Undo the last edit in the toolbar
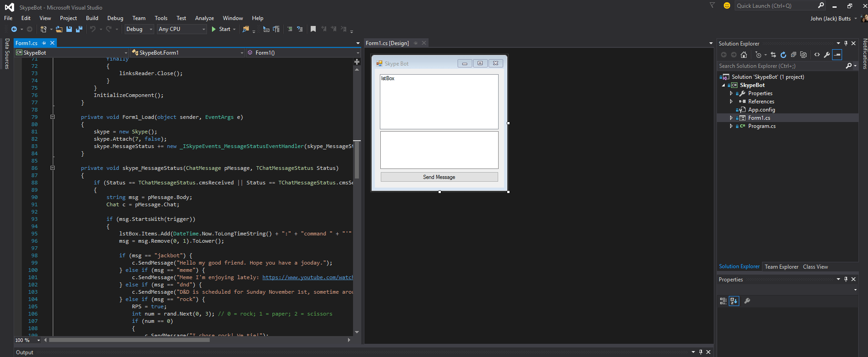Screen dimensions: 868x357 [93, 29]
